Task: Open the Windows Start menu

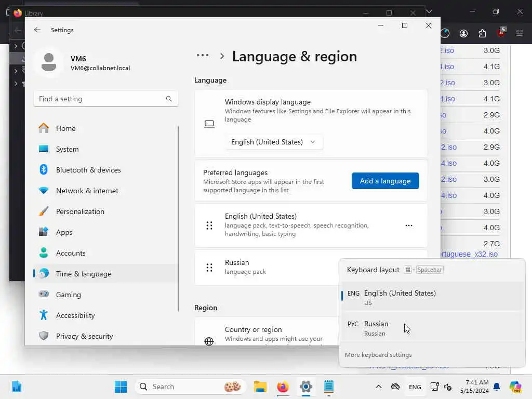Action: coord(121,387)
